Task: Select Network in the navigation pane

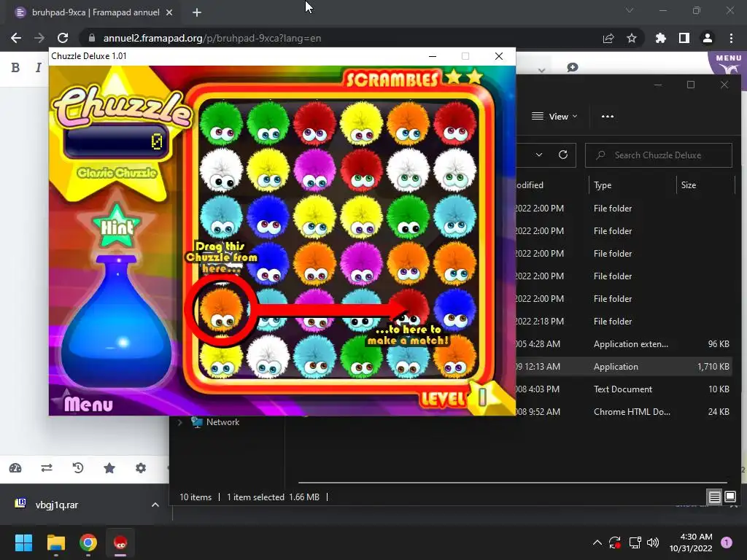Action: pyautogui.click(x=222, y=422)
